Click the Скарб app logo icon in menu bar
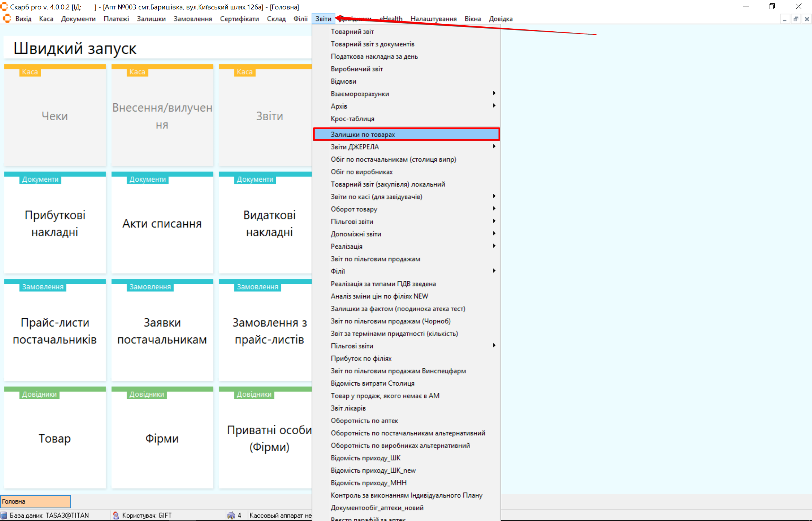The height and width of the screenshot is (521, 812). [x=7, y=18]
